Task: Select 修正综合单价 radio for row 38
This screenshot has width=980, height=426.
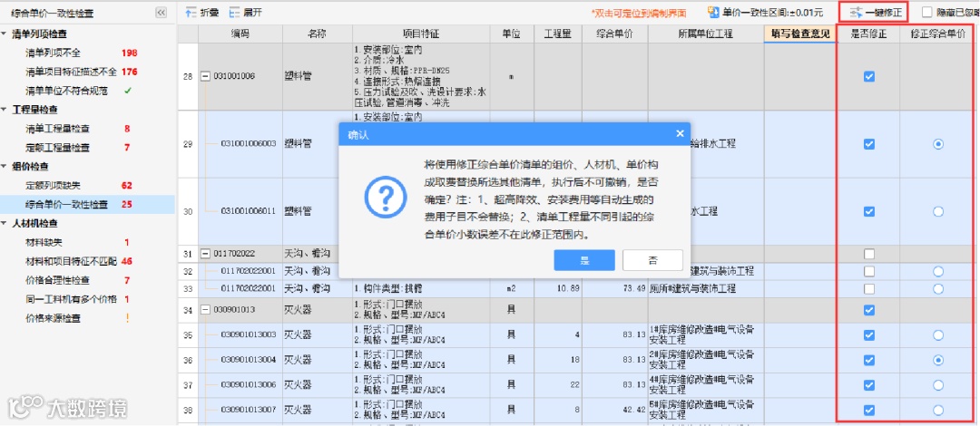Action: click(937, 411)
